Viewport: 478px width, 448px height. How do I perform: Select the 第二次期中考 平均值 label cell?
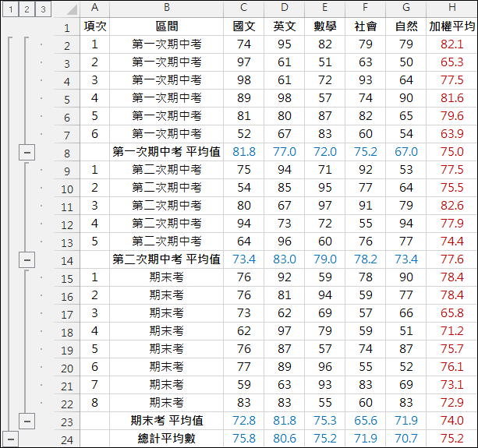click(166, 259)
